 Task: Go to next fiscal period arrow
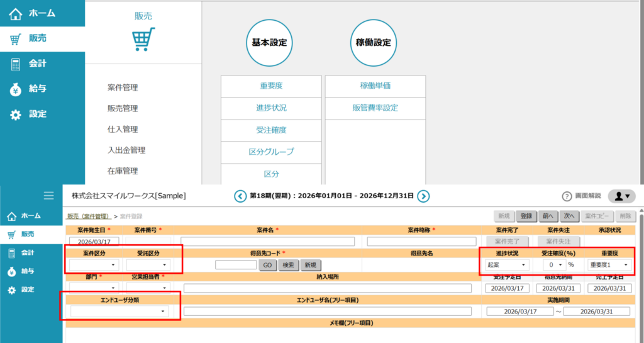(424, 196)
